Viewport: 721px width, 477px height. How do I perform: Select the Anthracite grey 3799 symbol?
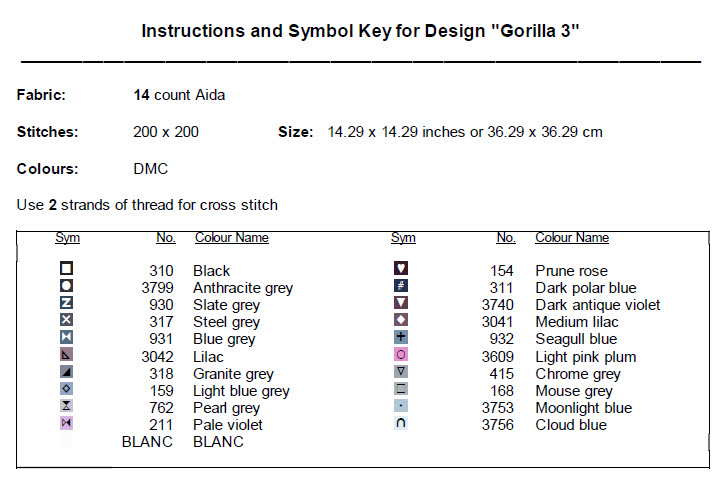point(67,286)
